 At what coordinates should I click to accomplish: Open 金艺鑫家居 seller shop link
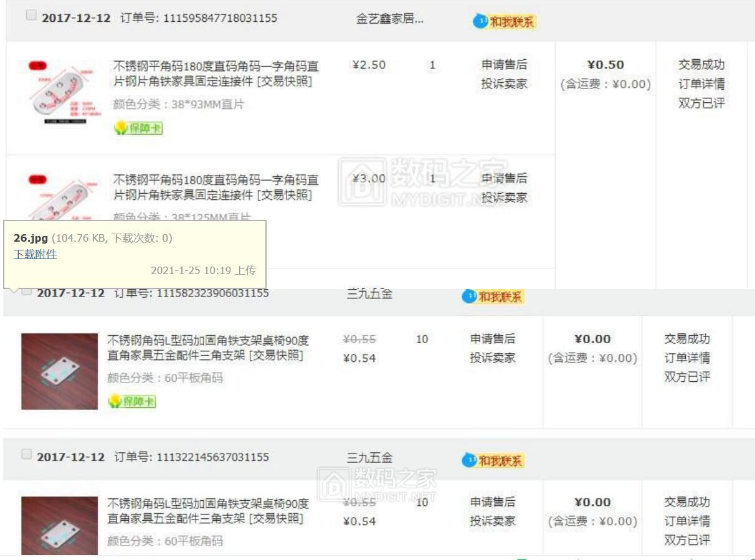click(x=389, y=19)
